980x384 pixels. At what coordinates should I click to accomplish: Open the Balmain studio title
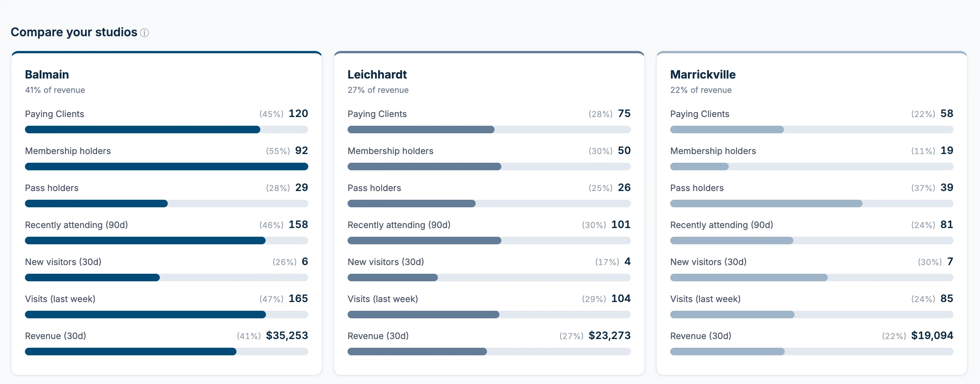[x=47, y=74]
